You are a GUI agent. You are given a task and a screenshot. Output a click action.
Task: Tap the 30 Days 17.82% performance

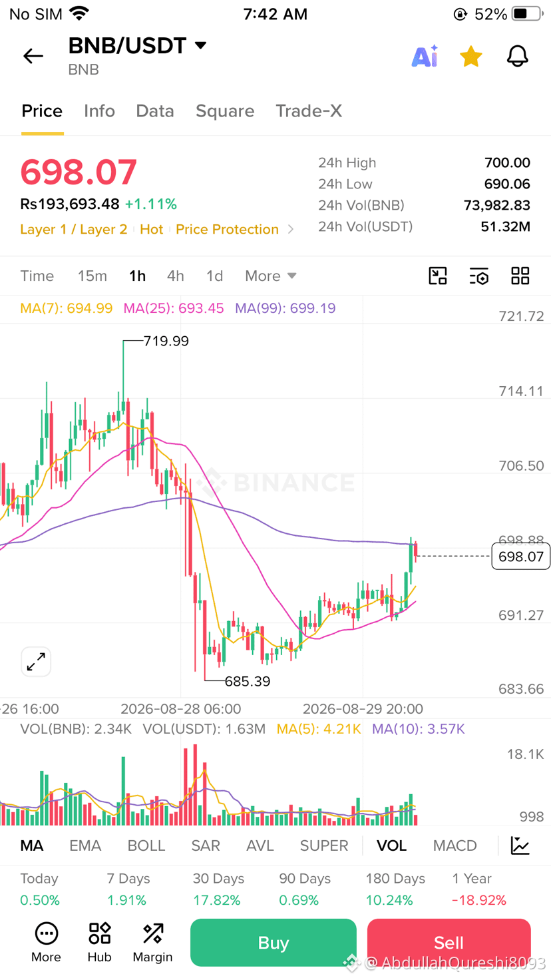pyautogui.click(x=218, y=889)
